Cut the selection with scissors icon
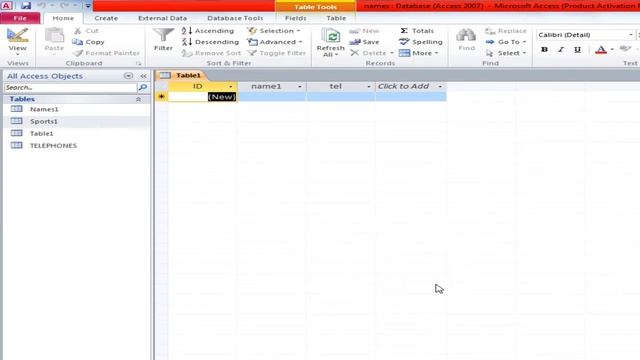The height and width of the screenshot is (360, 640). (x=86, y=31)
